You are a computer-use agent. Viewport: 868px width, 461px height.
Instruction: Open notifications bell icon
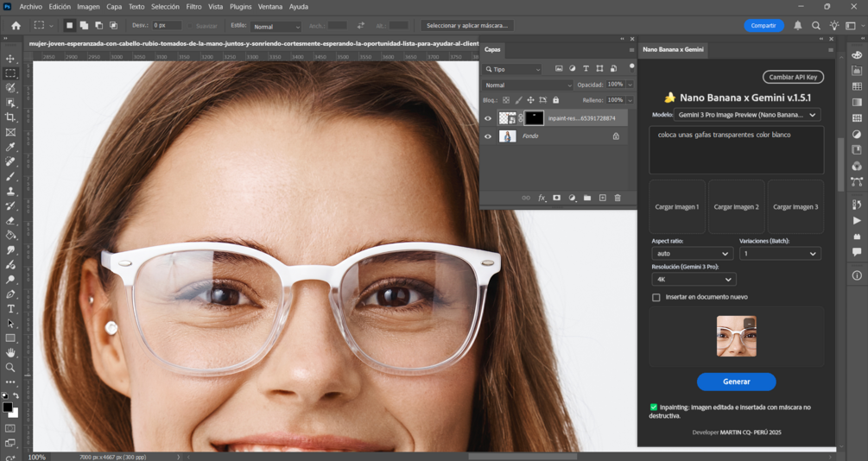[x=798, y=25]
